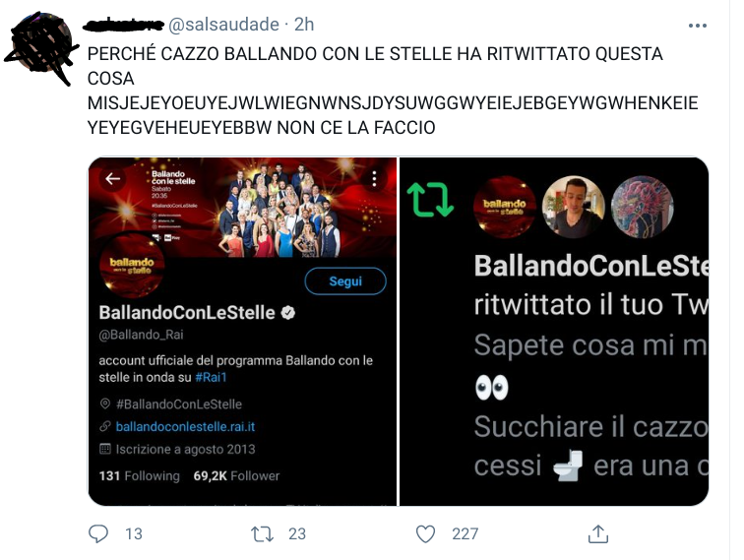Click the Segui follow button
The image size is (744, 560).
click(x=345, y=280)
